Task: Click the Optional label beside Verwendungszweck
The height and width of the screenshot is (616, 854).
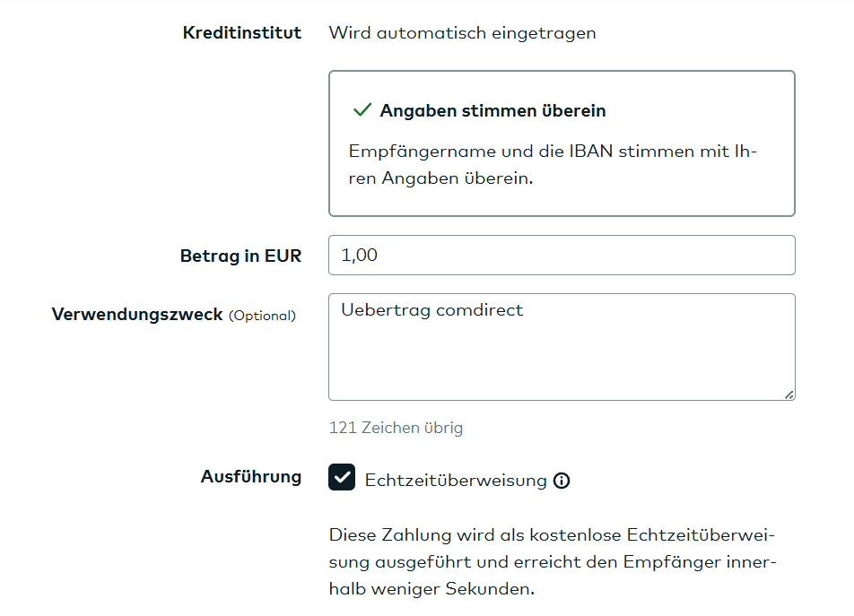Action: [265, 316]
